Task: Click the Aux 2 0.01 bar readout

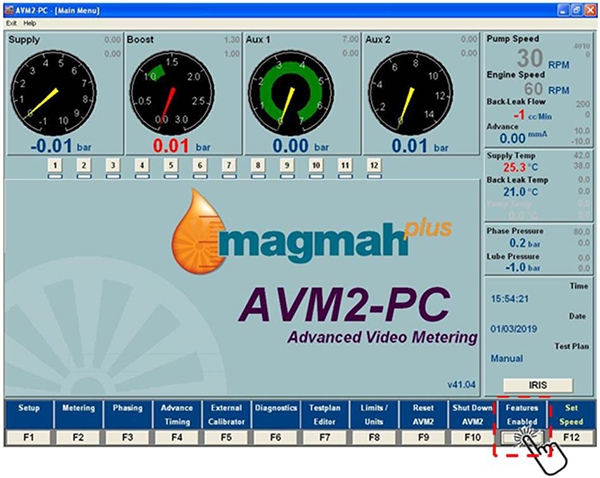Action: (x=420, y=146)
